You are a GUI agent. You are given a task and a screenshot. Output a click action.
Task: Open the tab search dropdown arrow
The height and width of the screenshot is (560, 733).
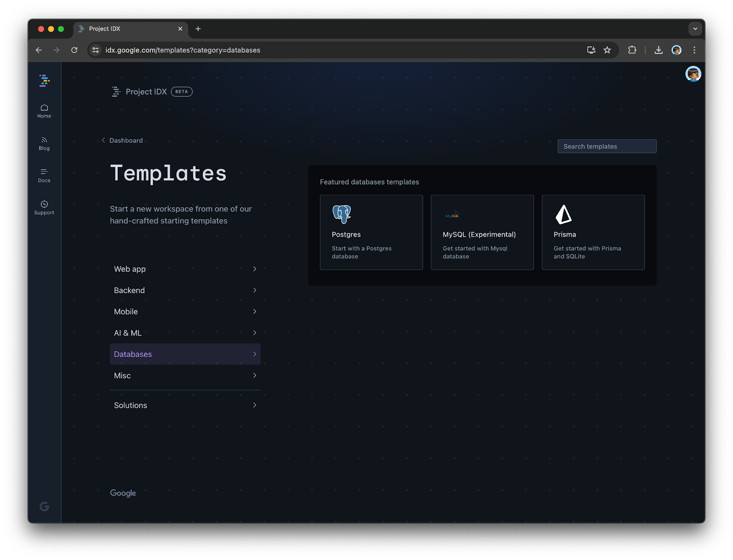[x=695, y=29]
